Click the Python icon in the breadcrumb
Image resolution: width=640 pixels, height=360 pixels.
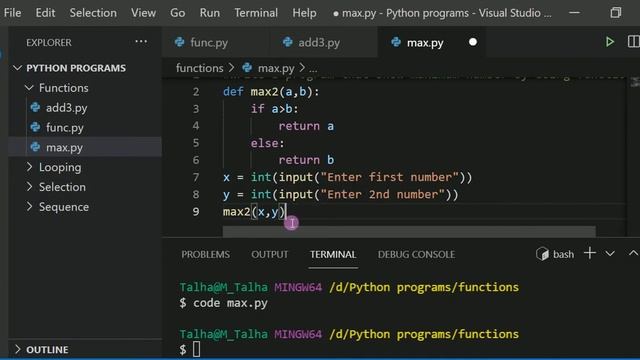tap(247, 67)
